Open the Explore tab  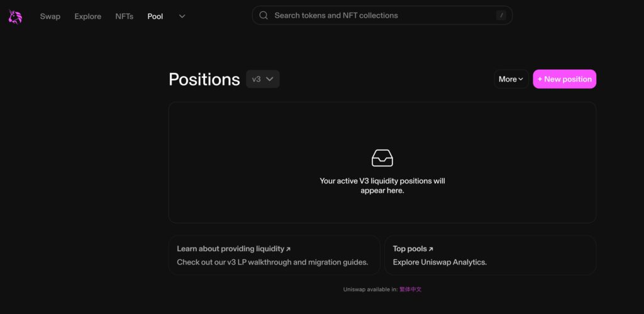point(88,16)
